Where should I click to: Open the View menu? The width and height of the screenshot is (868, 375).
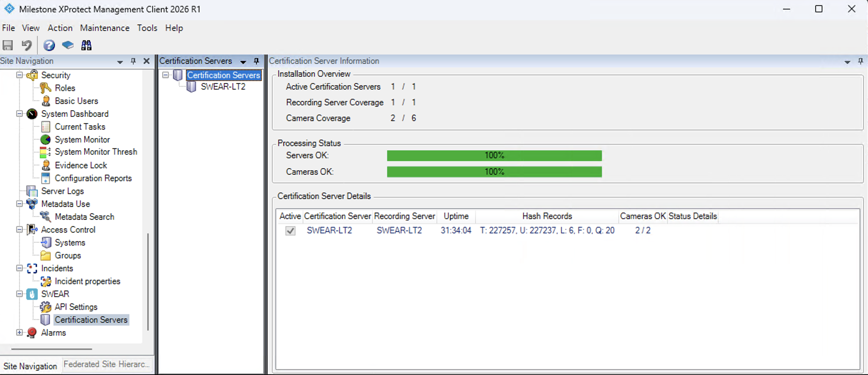[30, 28]
